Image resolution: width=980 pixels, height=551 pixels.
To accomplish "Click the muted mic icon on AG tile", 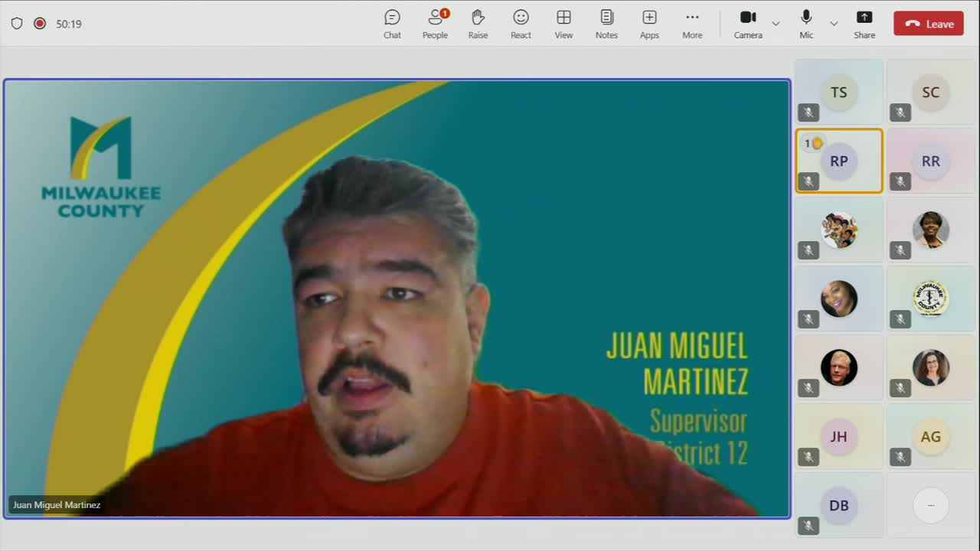I will [900, 457].
